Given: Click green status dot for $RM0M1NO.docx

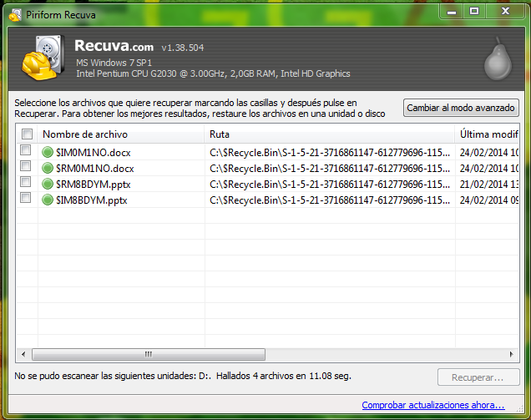Looking at the screenshot, I should click(x=48, y=169).
